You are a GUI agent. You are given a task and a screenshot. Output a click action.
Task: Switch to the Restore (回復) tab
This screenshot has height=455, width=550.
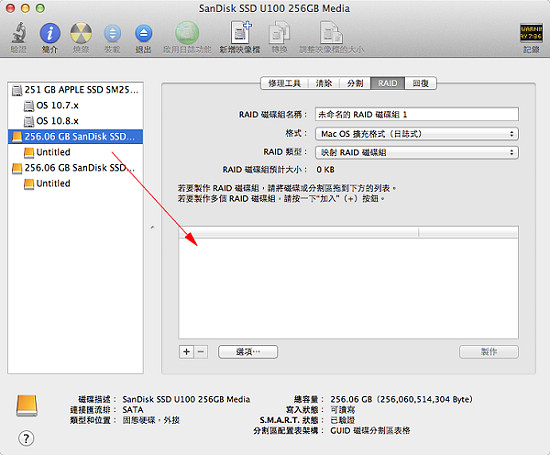pyautogui.click(x=421, y=83)
